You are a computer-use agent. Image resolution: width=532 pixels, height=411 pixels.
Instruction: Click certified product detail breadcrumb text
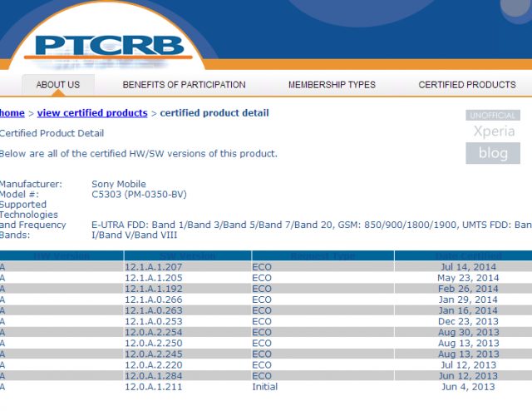pos(214,113)
